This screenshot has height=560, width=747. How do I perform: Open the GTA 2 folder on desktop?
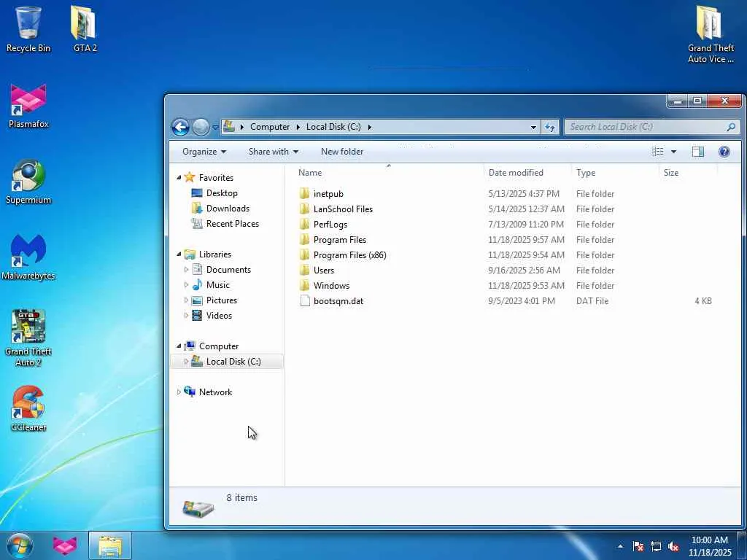pos(85,28)
